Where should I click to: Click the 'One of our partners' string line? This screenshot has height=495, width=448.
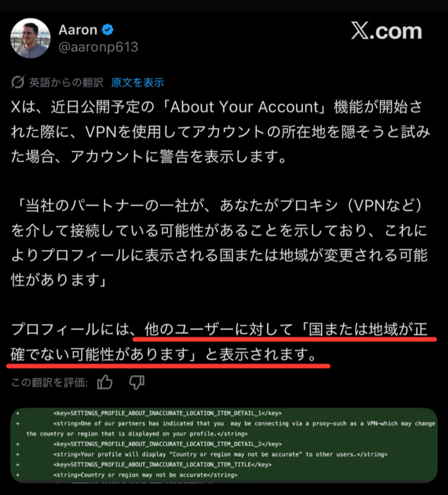click(x=230, y=428)
